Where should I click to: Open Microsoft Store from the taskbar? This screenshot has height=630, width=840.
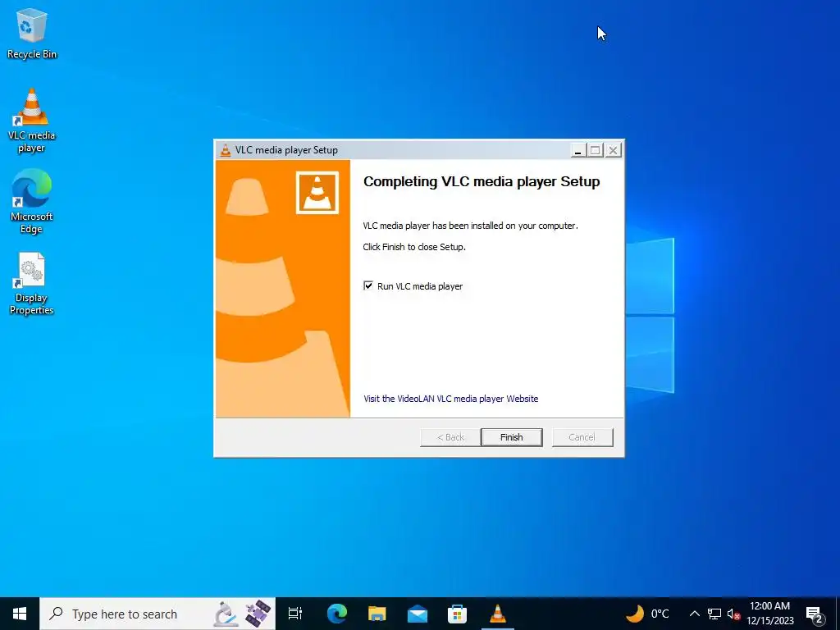coord(457,614)
